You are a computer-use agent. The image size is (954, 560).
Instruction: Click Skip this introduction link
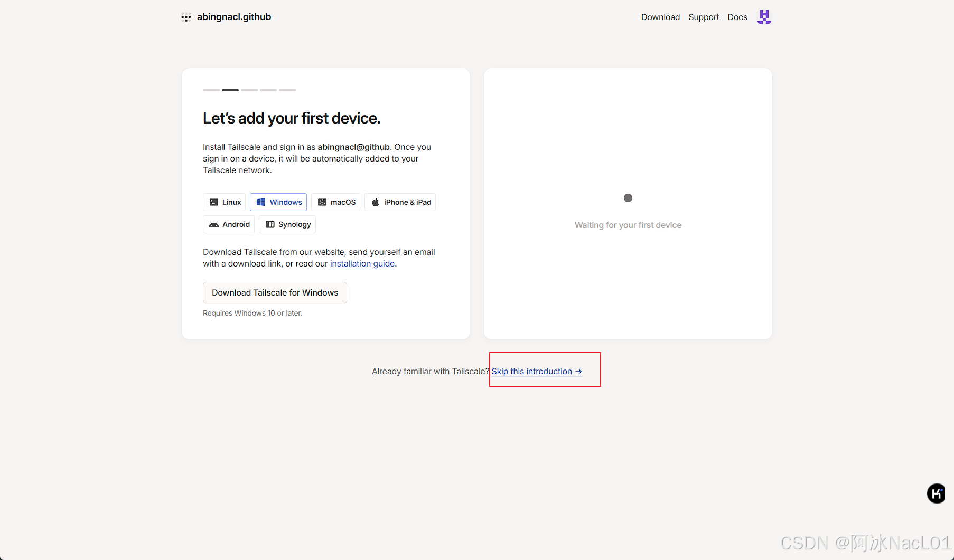537,372
